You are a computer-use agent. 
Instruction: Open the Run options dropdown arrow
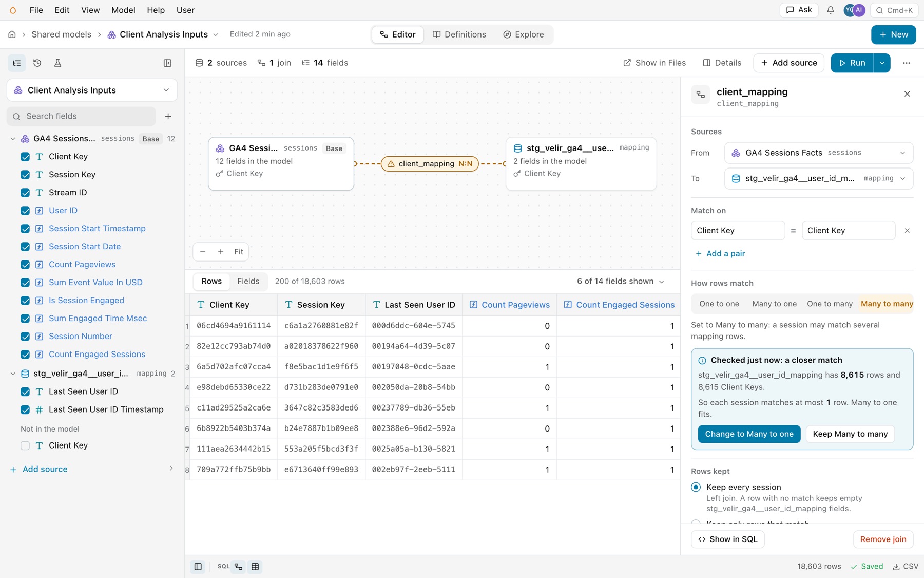[x=882, y=63]
